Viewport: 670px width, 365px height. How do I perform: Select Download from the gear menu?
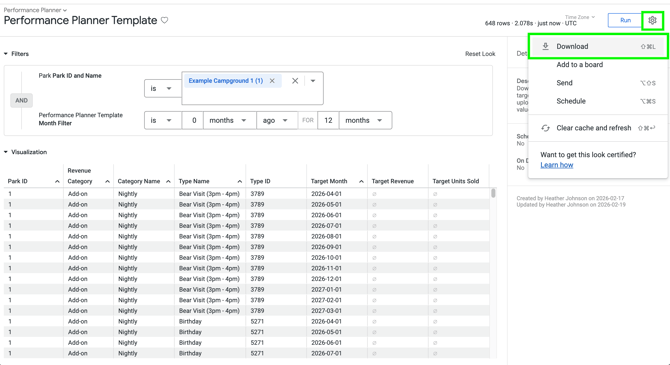pyautogui.click(x=598, y=46)
